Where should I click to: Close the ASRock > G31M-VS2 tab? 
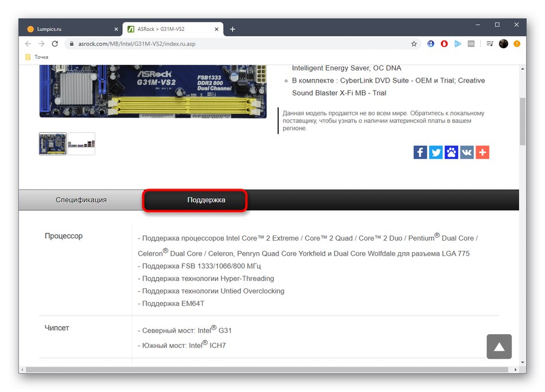[x=216, y=29]
